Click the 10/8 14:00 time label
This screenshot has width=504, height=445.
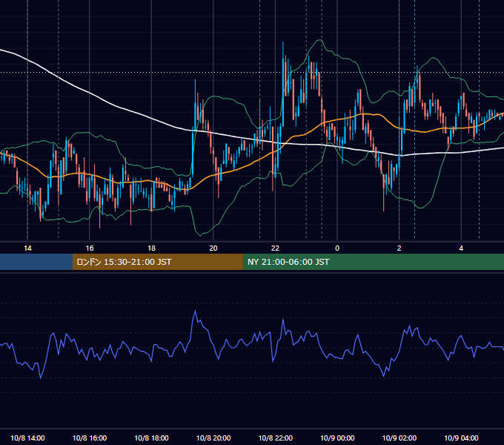pos(27,438)
